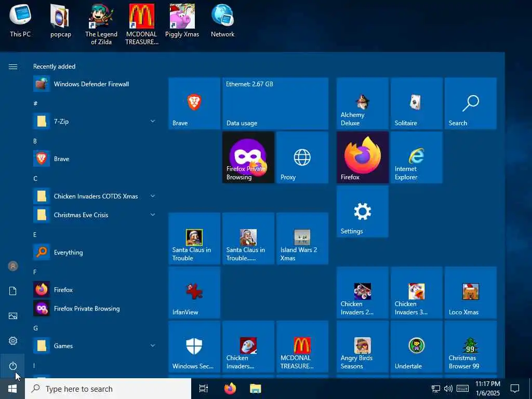Jump to letter G in app list
The width and height of the screenshot is (532, 399).
[x=35, y=328]
